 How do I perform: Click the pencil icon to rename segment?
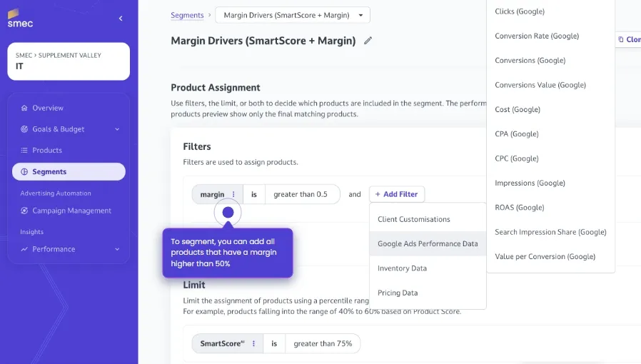click(368, 41)
